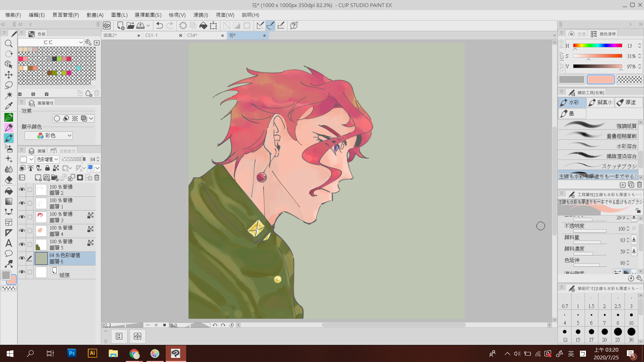
Task: Click the Redo icon in command bar
Action: [170, 25]
